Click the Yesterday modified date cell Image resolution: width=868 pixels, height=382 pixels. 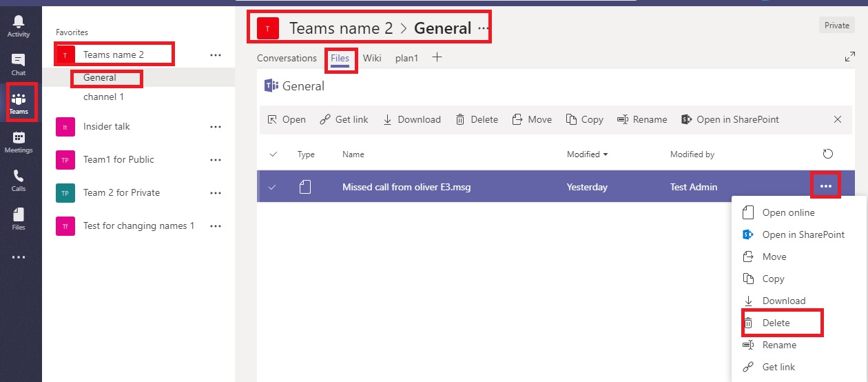[x=587, y=187]
